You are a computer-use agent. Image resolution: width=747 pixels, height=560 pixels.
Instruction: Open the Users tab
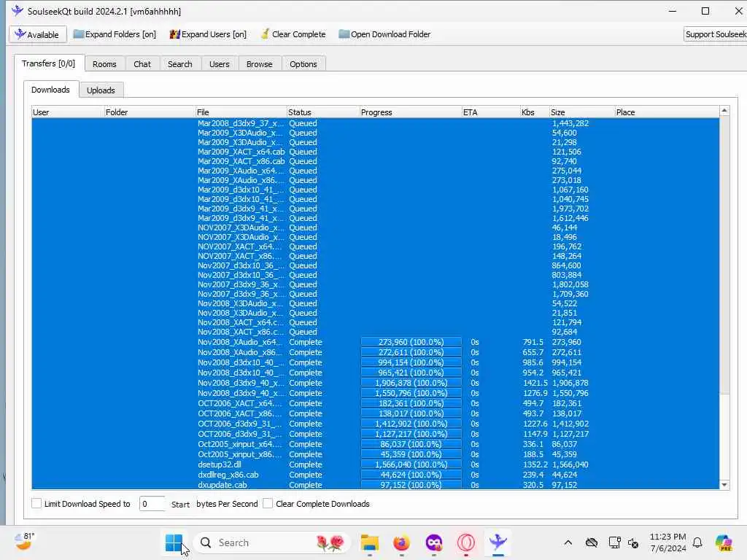pyautogui.click(x=219, y=64)
